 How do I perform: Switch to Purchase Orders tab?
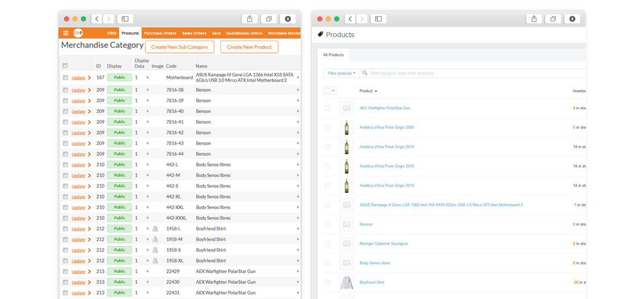coord(160,33)
